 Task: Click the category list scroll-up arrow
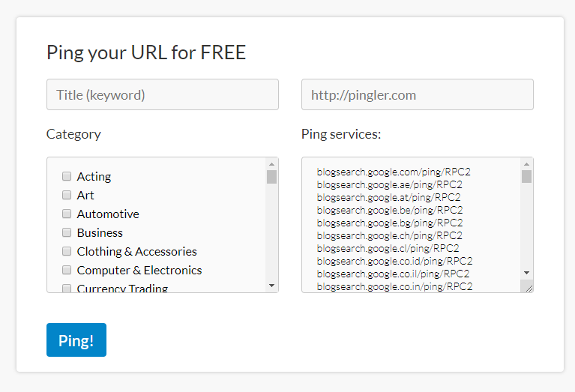(x=271, y=164)
